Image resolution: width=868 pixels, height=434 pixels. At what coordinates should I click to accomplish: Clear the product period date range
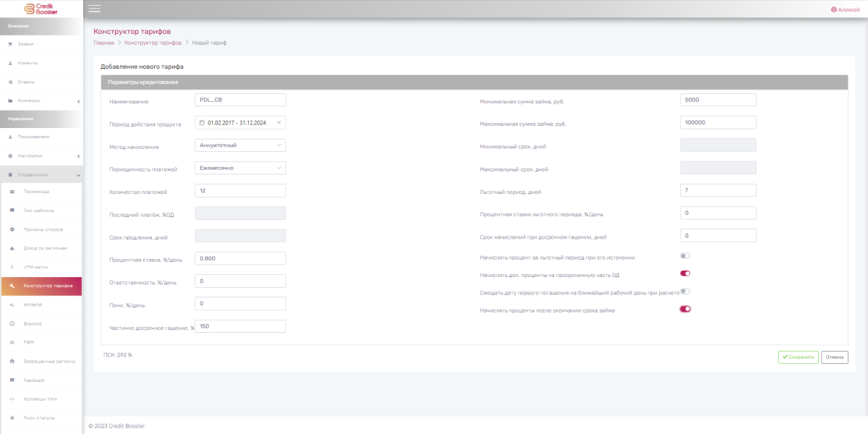(278, 123)
